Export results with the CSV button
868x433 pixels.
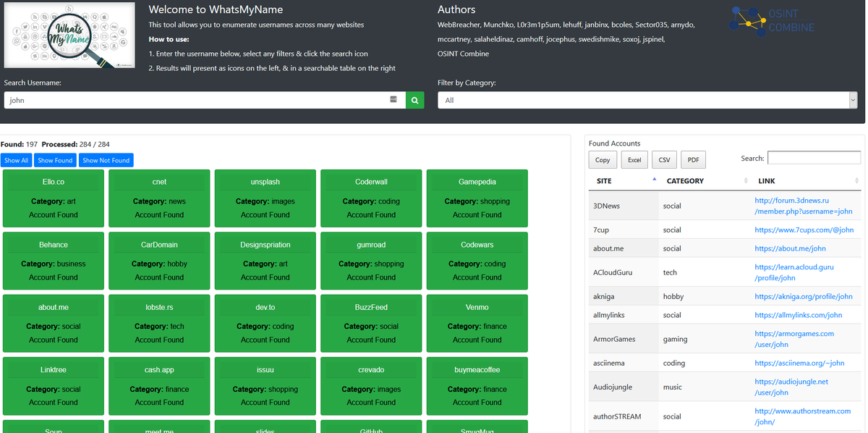tap(664, 160)
